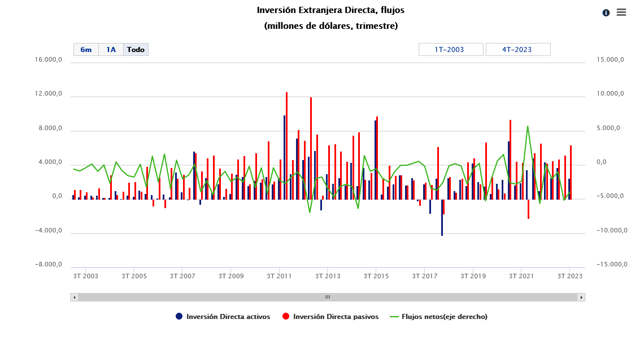Toggle the 'Inversión Directa activos' series label
This screenshot has width=644, height=345.
[x=228, y=317]
